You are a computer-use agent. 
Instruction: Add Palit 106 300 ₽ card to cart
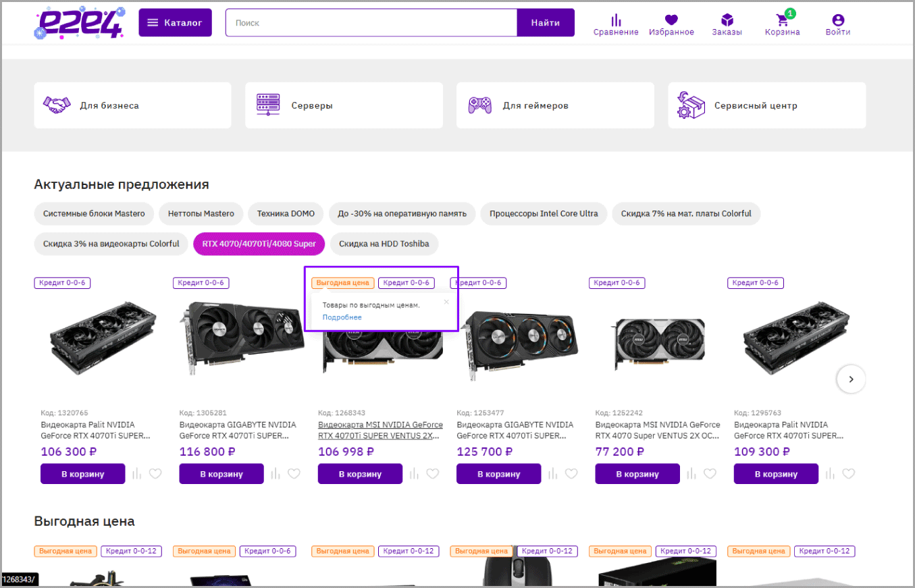pos(83,474)
